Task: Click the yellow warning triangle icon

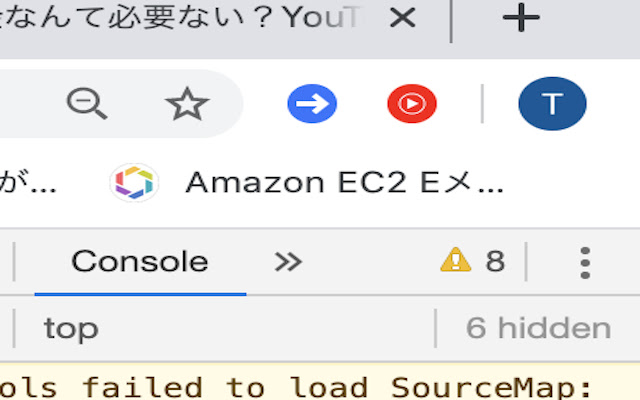Action: click(455, 261)
